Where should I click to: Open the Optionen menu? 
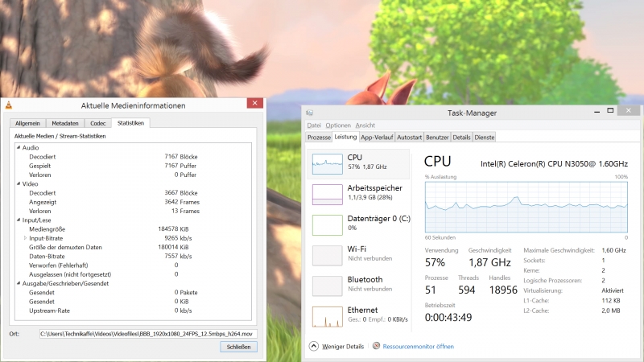coord(338,125)
